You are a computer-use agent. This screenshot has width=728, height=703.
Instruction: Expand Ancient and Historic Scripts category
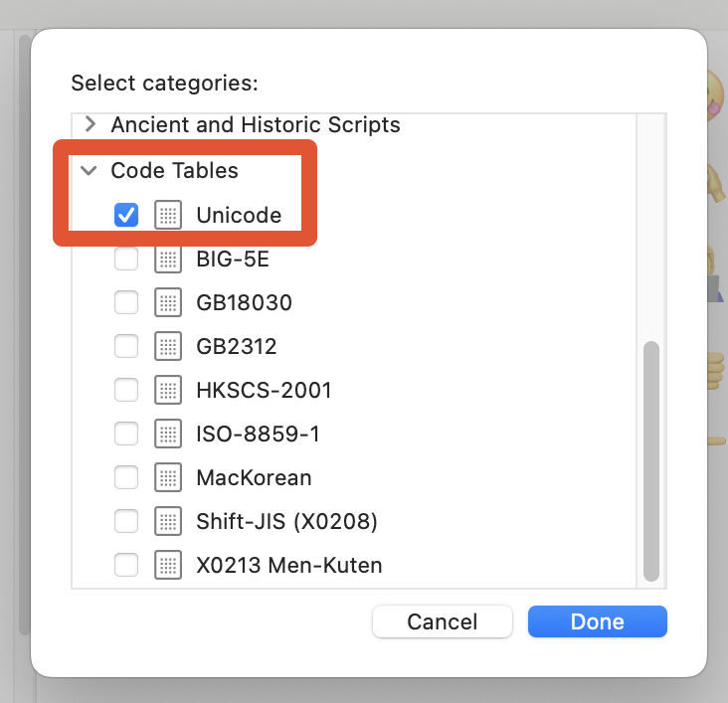pos(91,124)
